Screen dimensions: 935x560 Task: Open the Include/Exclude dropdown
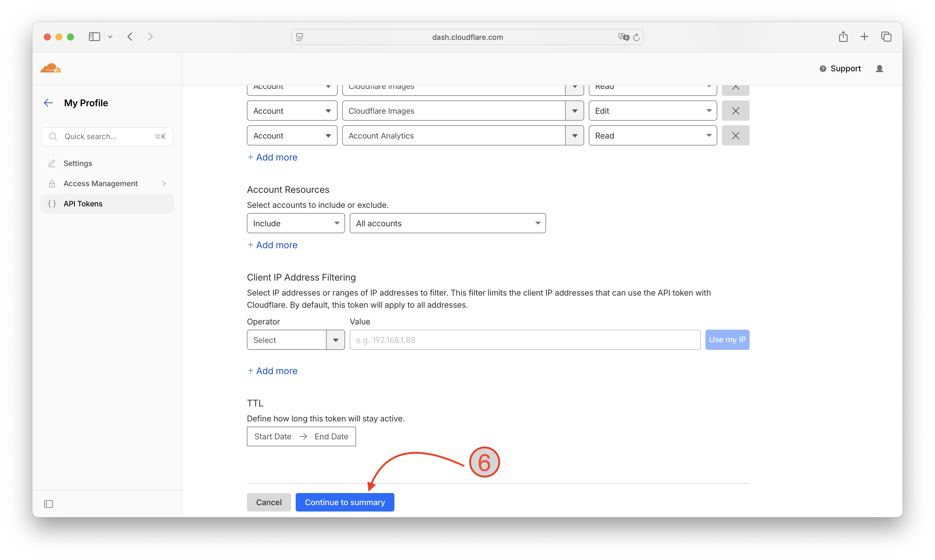point(296,223)
